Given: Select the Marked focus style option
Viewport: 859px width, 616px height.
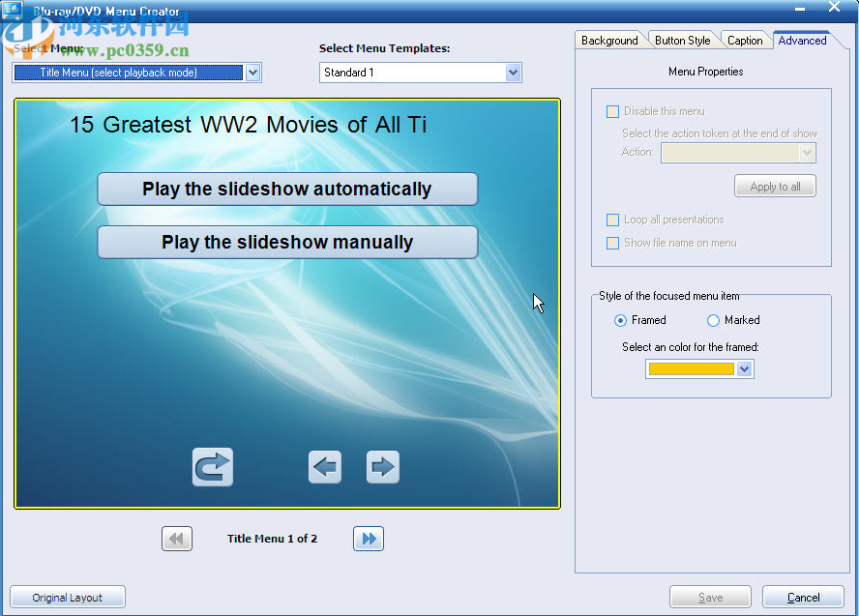Looking at the screenshot, I should 712,320.
